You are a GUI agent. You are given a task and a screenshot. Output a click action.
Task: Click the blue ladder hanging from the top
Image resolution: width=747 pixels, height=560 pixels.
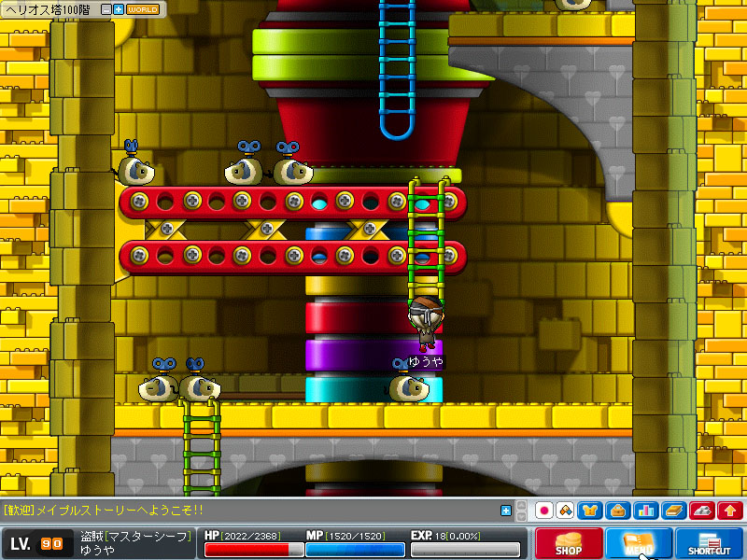tap(396, 69)
